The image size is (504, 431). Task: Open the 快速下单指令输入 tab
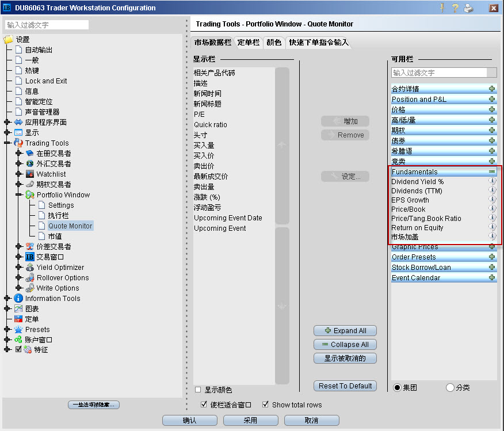click(318, 43)
